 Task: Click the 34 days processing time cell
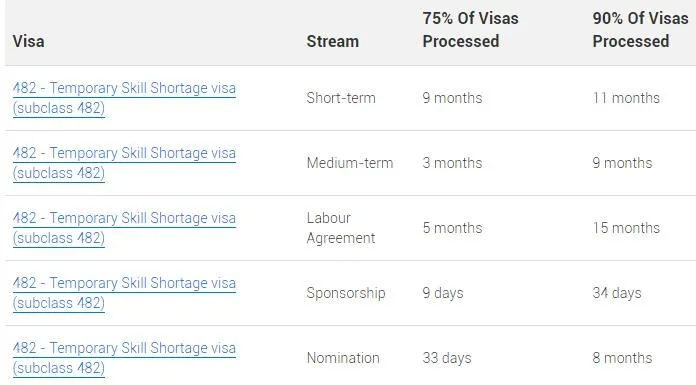click(x=617, y=293)
